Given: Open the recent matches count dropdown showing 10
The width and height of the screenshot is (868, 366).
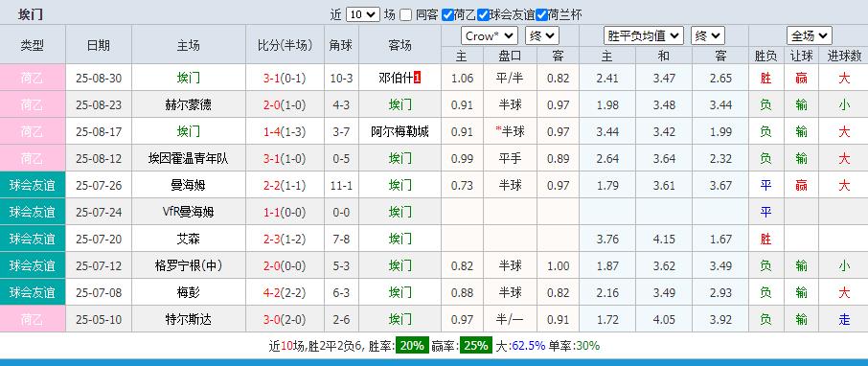Looking at the screenshot, I should (x=362, y=14).
